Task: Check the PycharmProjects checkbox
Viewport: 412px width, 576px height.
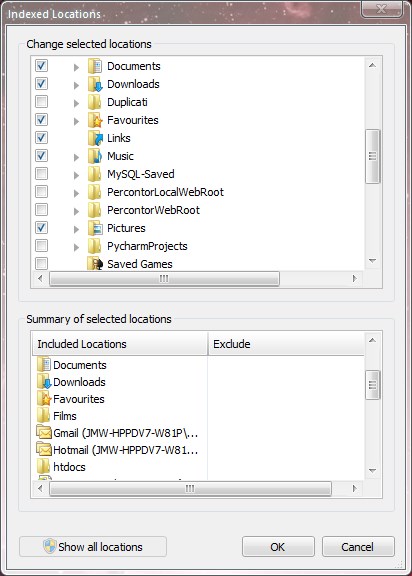Action: coord(41,246)
